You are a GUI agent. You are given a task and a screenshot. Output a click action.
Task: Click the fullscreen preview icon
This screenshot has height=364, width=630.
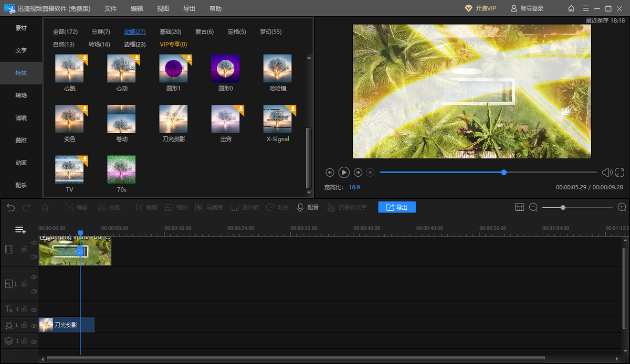[619, 172]
